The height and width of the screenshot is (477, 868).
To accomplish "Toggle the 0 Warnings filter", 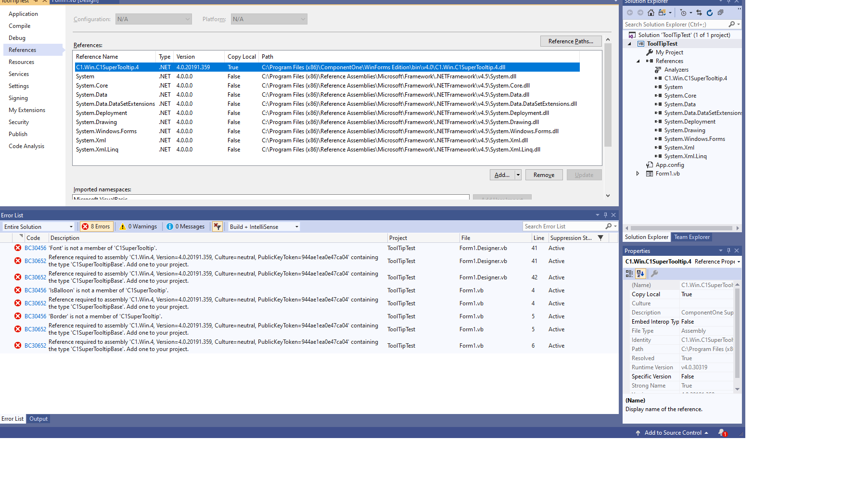I will pos(139,226).
